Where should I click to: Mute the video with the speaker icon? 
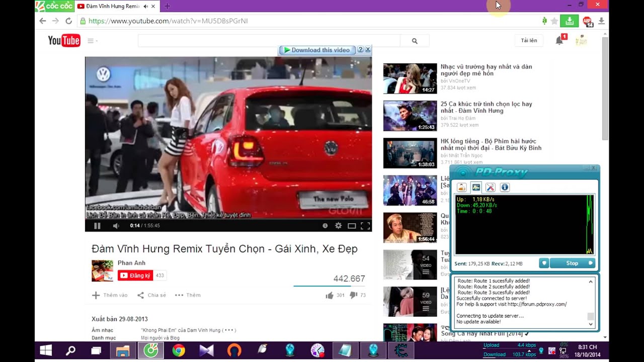(116, 226)
